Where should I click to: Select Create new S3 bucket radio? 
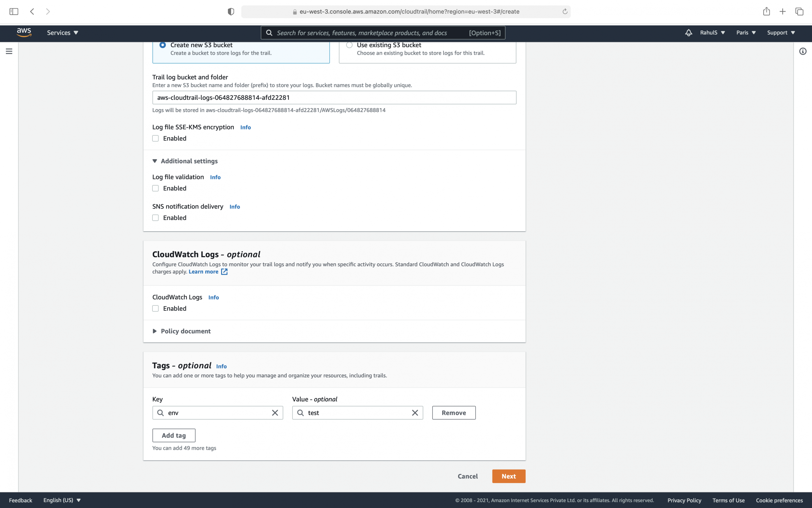point(162,45)
